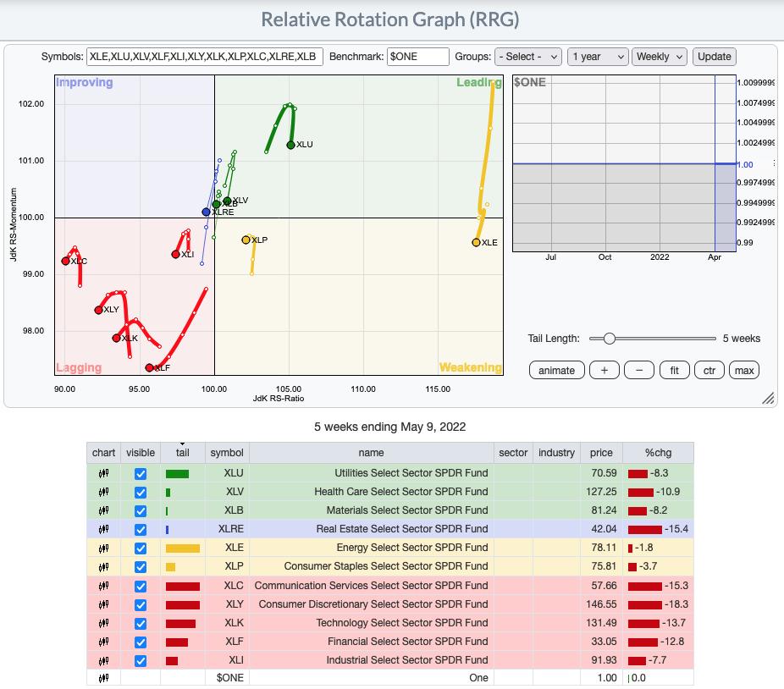
Task: Uncheck visibility for XLRE
Action: (141, 530)
